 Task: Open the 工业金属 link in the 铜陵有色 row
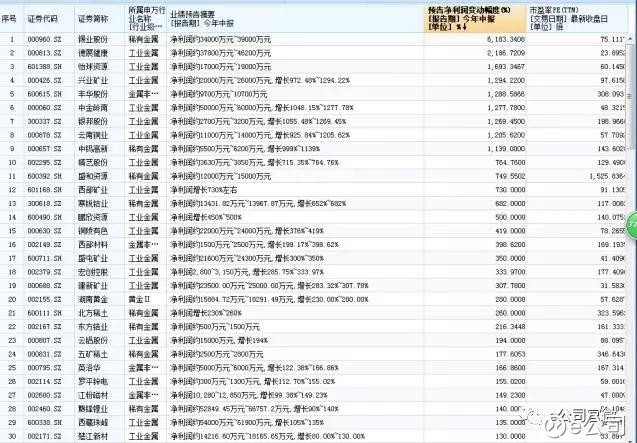click(x=143, y=231)
